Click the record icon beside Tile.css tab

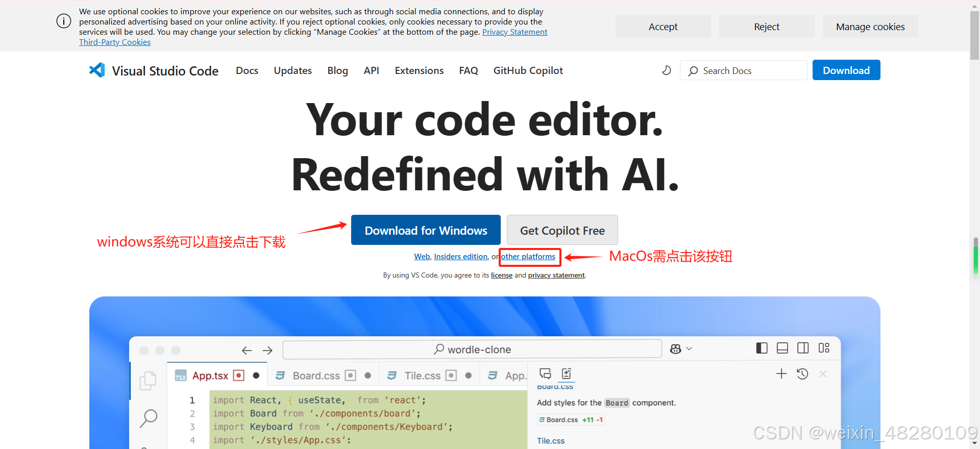coord(451,376)
